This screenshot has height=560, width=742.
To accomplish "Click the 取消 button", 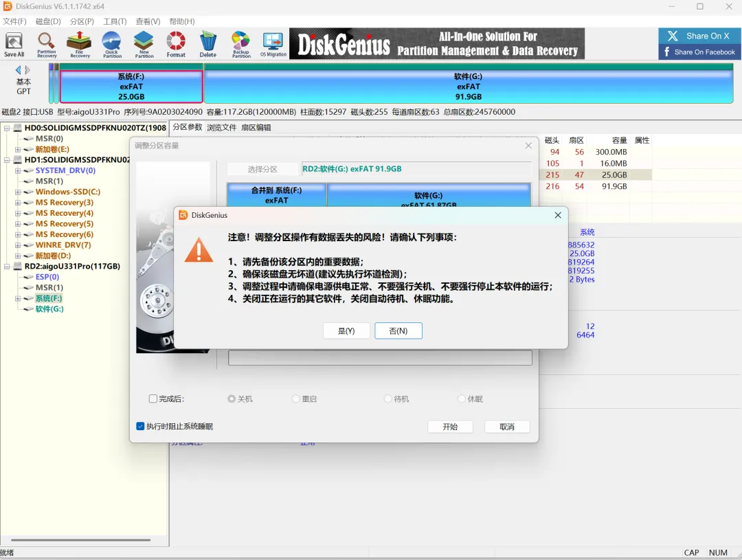I will (x=507, y=427).
